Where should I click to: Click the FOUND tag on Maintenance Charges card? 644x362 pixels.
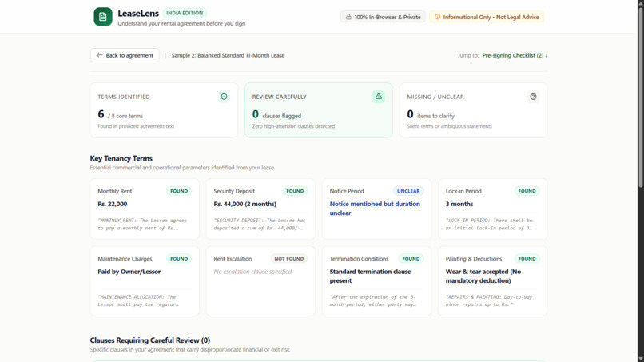tap(179, 259)
